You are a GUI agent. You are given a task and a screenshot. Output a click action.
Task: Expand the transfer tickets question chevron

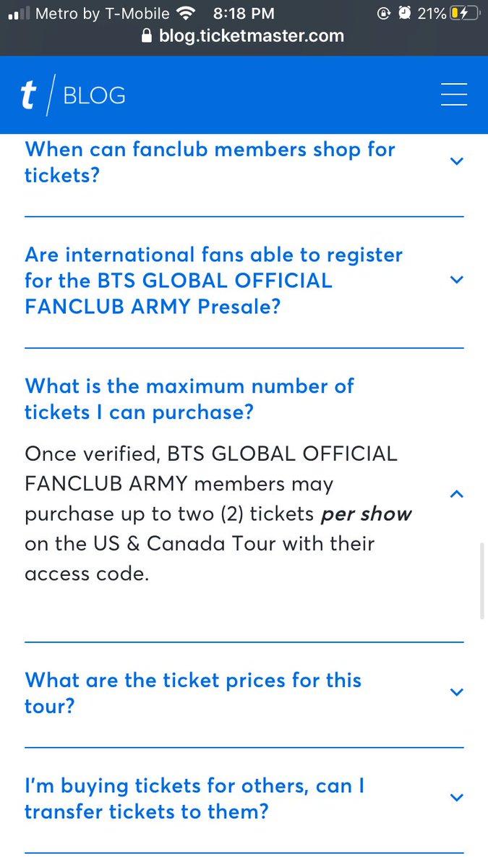click(x=456, y=798)
